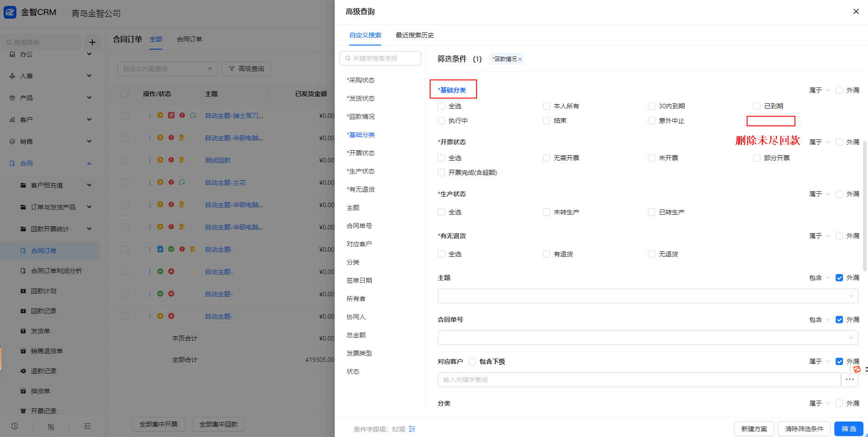This screenshot has width=868, height=437.
Task: Close the 高级查询 drawer with the X icon
Action: (x=856, y=11)
